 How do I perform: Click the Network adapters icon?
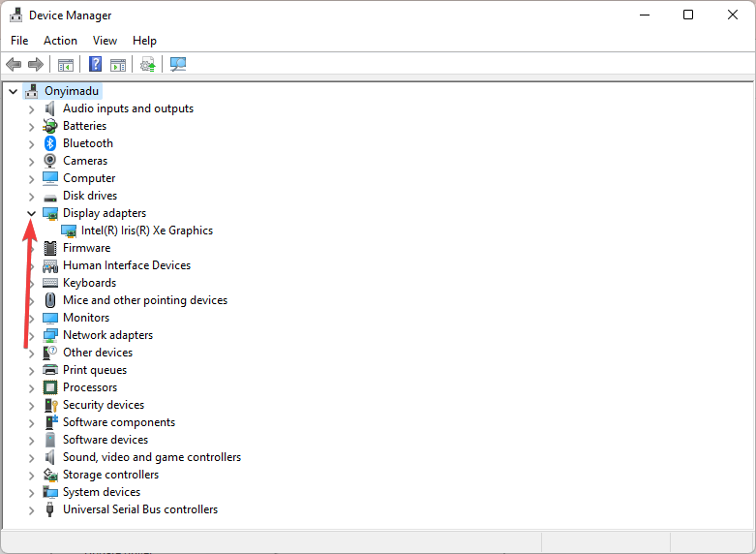50,335
